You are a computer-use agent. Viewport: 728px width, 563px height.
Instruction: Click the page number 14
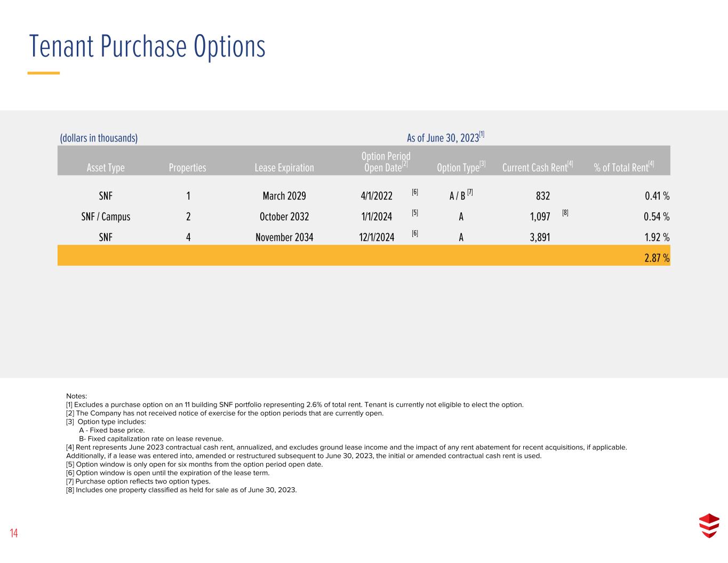14,533
